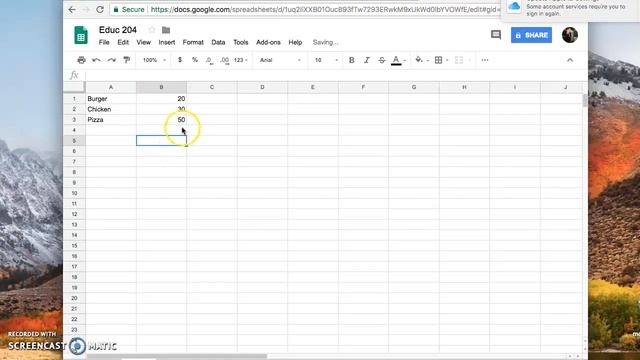Click the vertical scrollbar thumb

click(x=585, y=100)
